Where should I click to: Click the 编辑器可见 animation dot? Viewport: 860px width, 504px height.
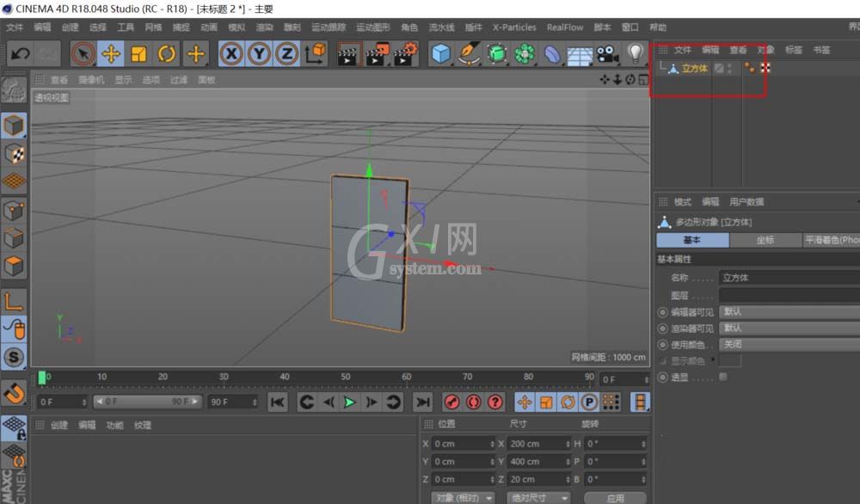(x=662, y=312)
